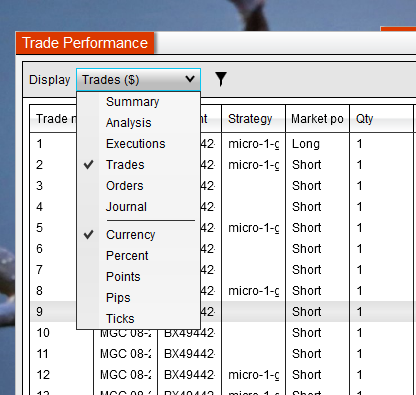Choose Pips unit option
416x395 pixels.
tap(118, 298)
